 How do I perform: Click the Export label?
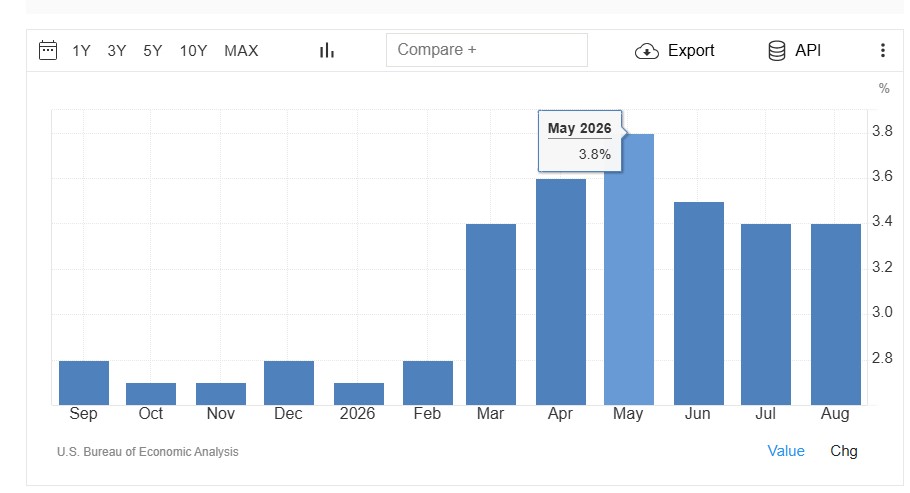tap(691, 51)
